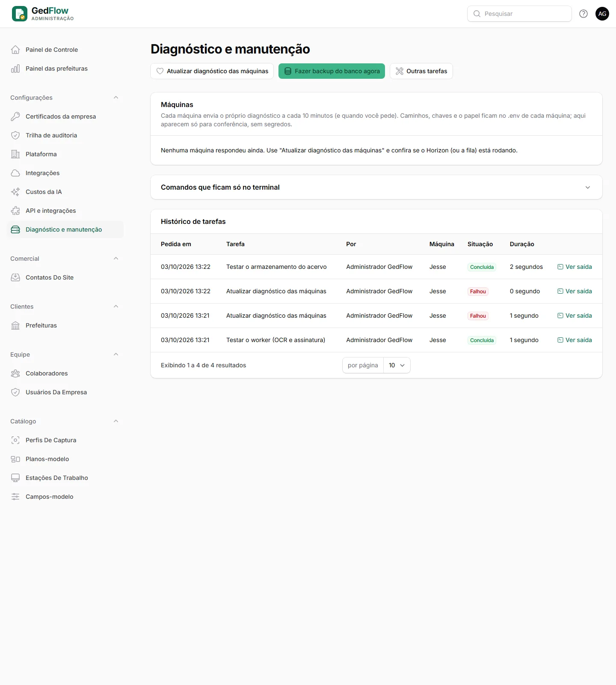The height and width of the screenshot is (685, 616).
Task: Click the Pedida em column header
Action: (176, 244)
